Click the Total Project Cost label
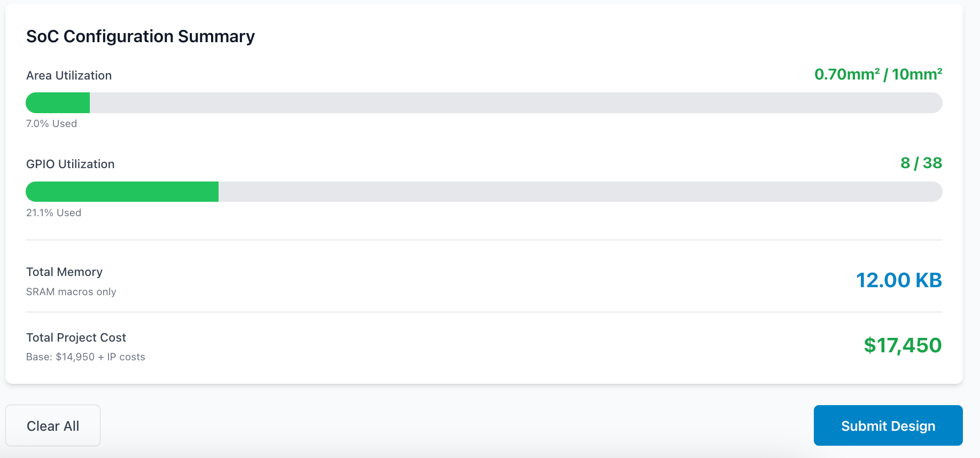The height and width of the screenshot is (458, 980). (x=76, y=337)
